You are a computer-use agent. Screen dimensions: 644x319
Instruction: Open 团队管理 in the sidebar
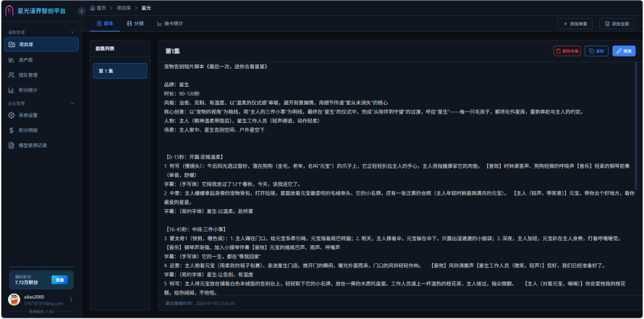pos(41,75)
